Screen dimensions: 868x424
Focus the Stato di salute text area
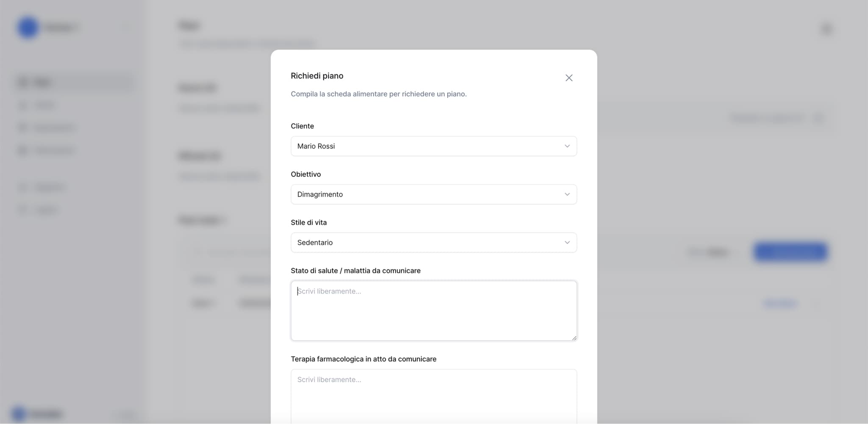coord(433,311)
